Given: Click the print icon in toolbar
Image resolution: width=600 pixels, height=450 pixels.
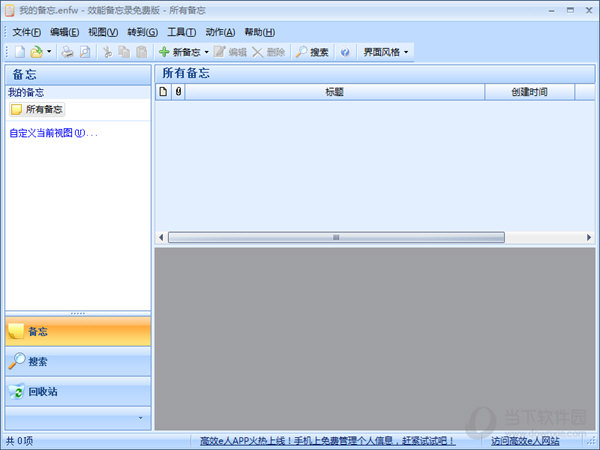Looking at the screenshot, I should click(67, 51).
